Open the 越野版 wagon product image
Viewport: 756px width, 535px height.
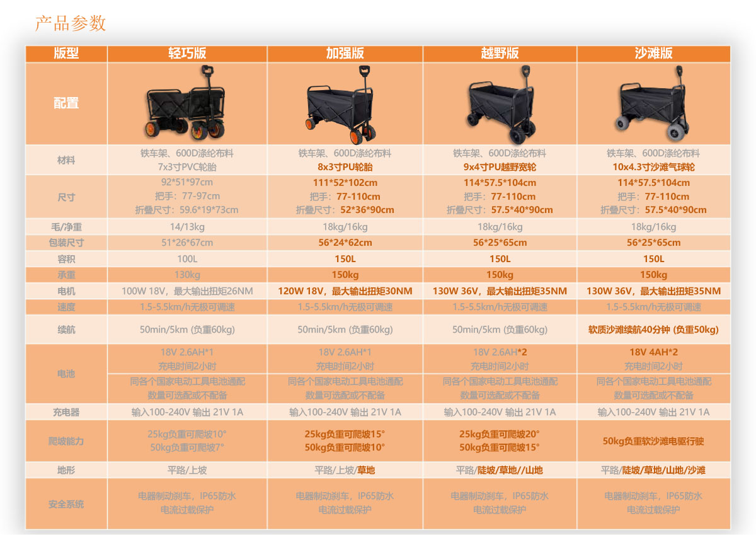click(x=500, y=105)
